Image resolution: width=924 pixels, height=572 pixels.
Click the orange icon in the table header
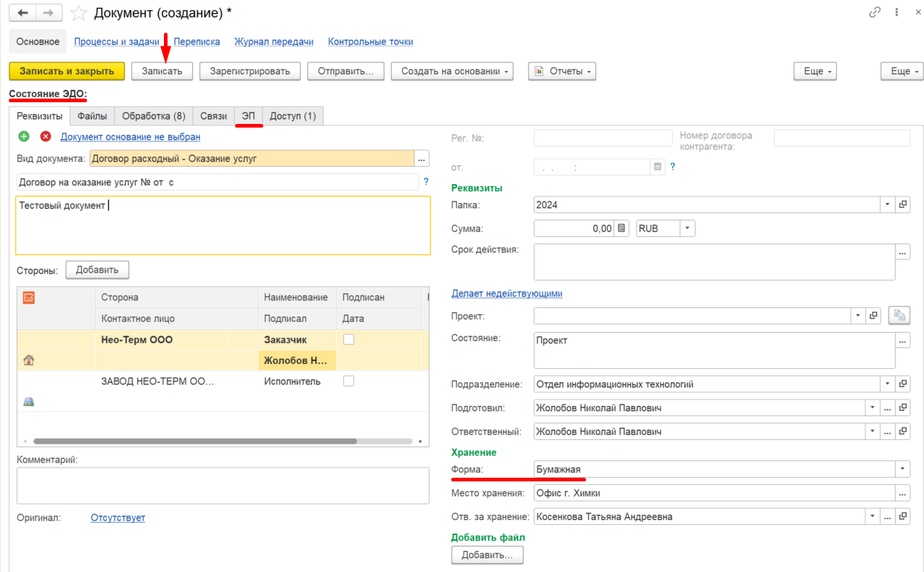point(29,297)
